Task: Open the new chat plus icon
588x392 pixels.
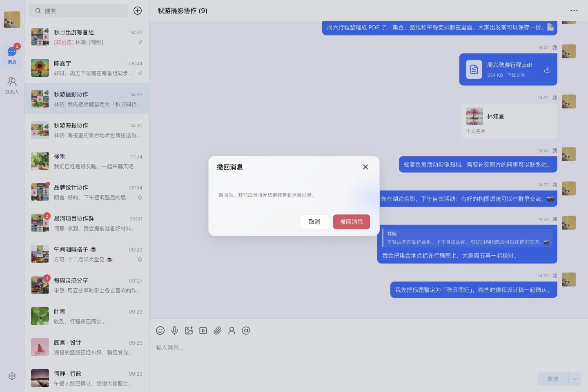Action: (x=138, y=11)
